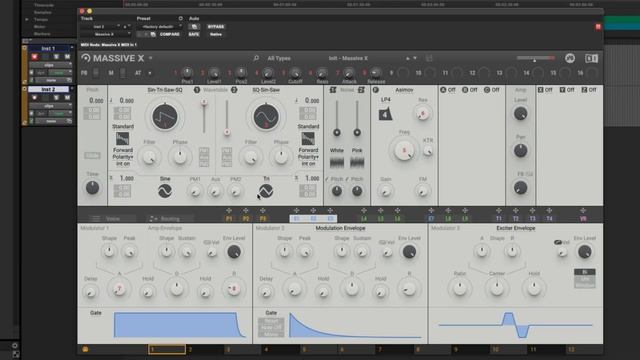Click the Amp Level knob
Image resolution: width=640 pixels, height=360 pixels.
coord(520,114)
